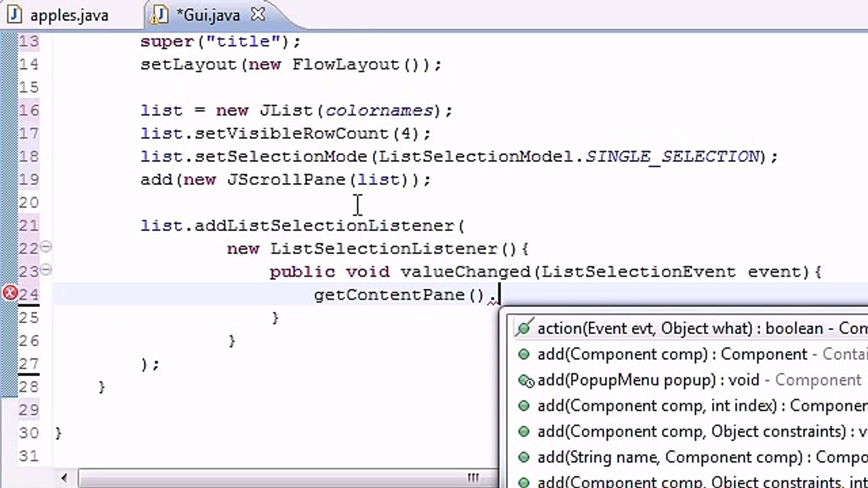Click ListSelectionModel on line 18
868x488 pixels.
pyautogui.click(x=476, y=157)
